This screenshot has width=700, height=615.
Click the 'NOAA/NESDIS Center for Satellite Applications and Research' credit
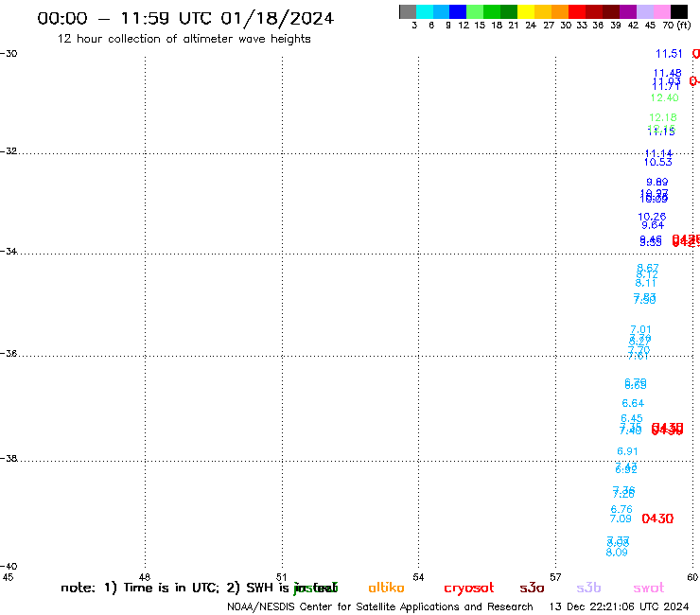click(x=380, y=606)
